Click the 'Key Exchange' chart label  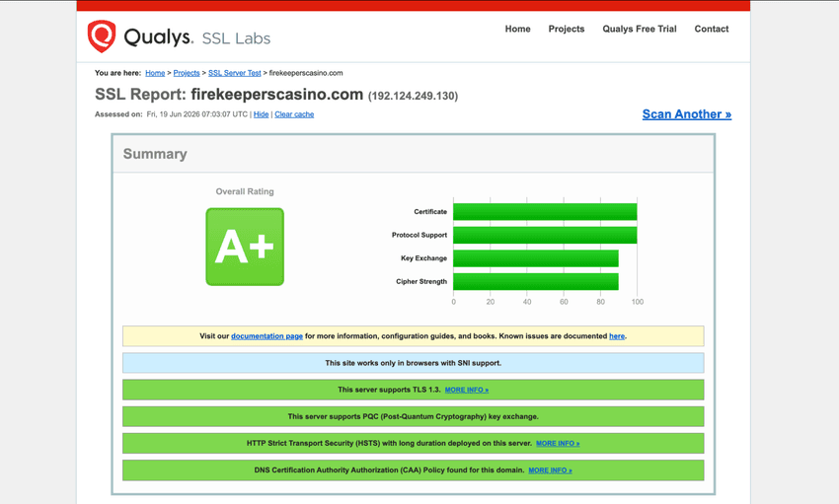[423, 258]
